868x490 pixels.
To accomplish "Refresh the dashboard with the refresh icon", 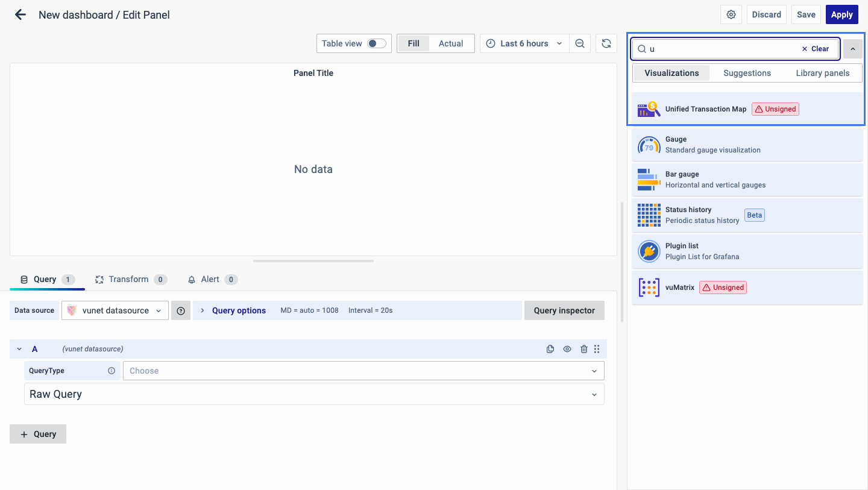I will 606,43.
